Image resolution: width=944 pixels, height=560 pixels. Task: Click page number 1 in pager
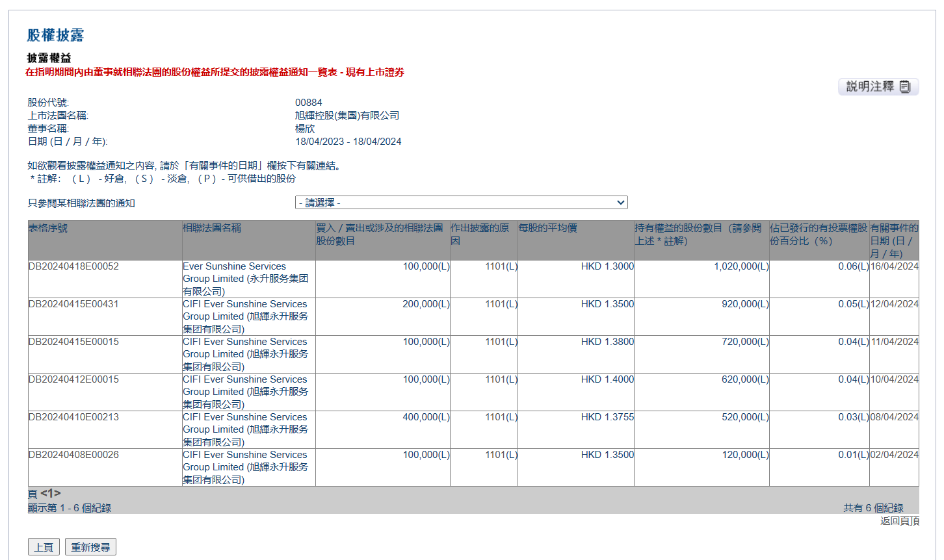(51, 494)
